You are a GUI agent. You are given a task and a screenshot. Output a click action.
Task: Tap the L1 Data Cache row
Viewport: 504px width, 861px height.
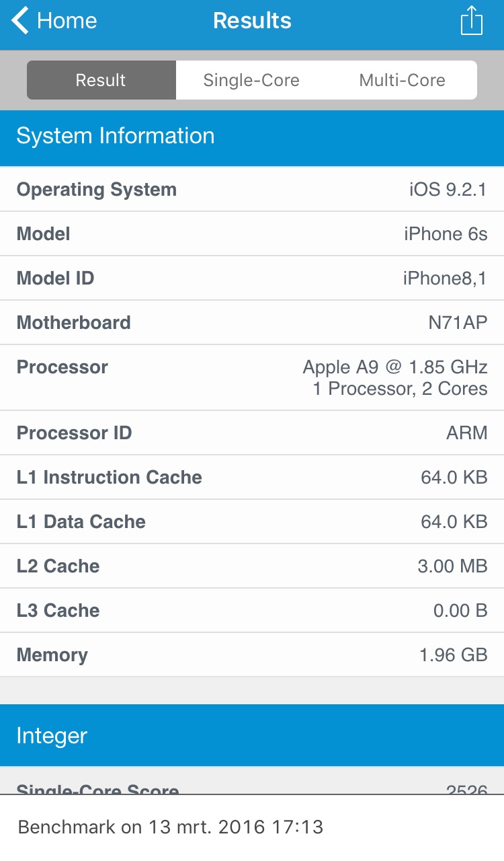point(252,522)
